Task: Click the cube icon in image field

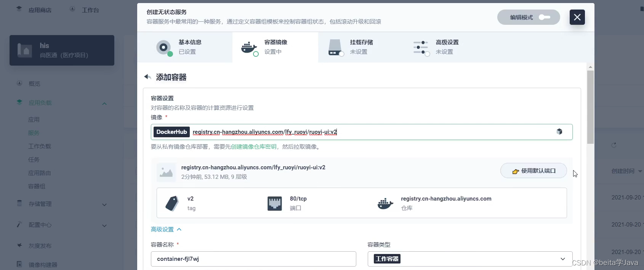Action: pyautogui.click(x=559, y=132)
